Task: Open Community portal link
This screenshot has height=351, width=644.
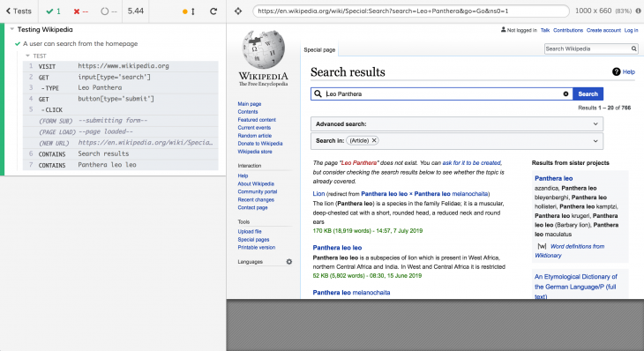Action: [x=257, y=191]
